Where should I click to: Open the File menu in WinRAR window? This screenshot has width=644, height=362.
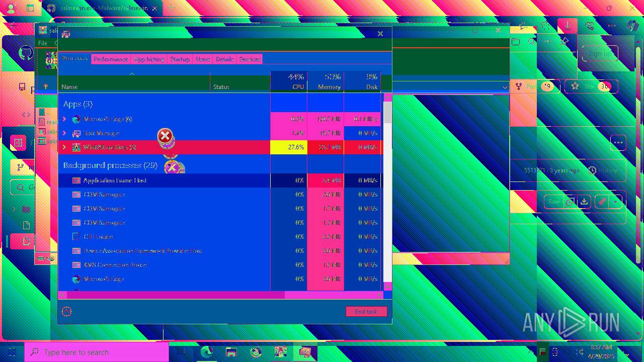coord(43,43)
